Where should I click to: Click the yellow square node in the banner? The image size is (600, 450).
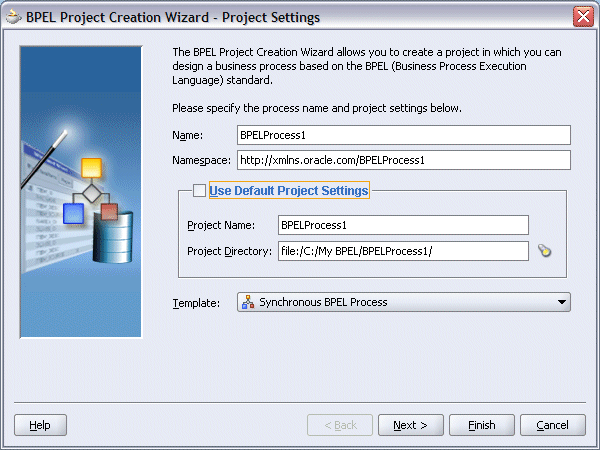pos(92,168)
